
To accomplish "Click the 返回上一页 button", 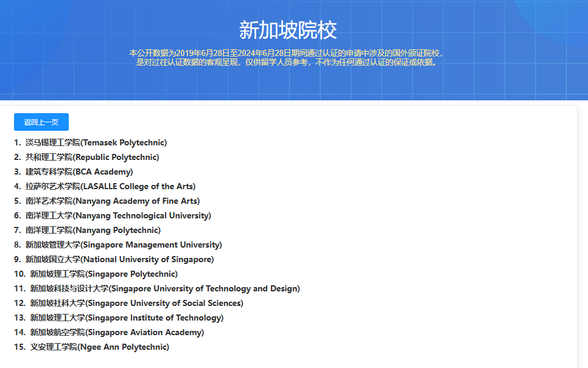I will 41,122.
